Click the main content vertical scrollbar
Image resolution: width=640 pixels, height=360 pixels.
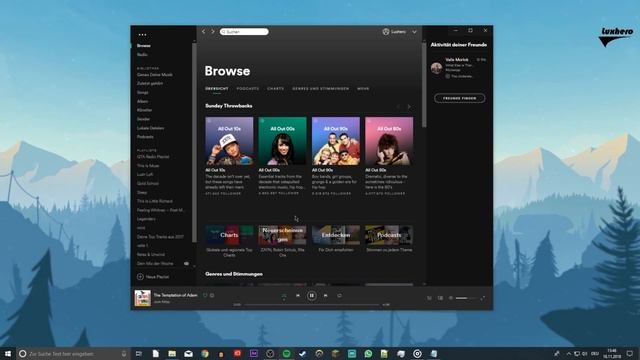click(x=424, y=85)
